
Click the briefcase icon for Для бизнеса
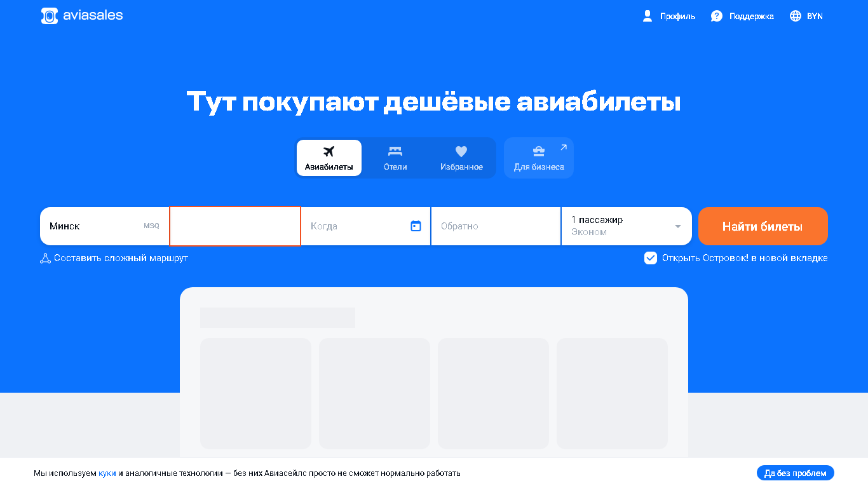click(x=539, y=151)
